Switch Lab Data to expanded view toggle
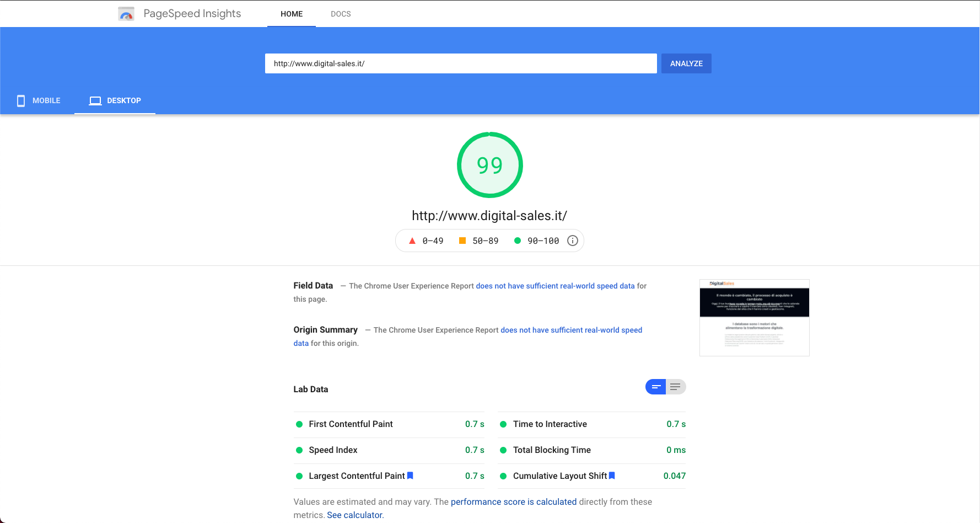The image size is (980, 523). pos(676,387)
